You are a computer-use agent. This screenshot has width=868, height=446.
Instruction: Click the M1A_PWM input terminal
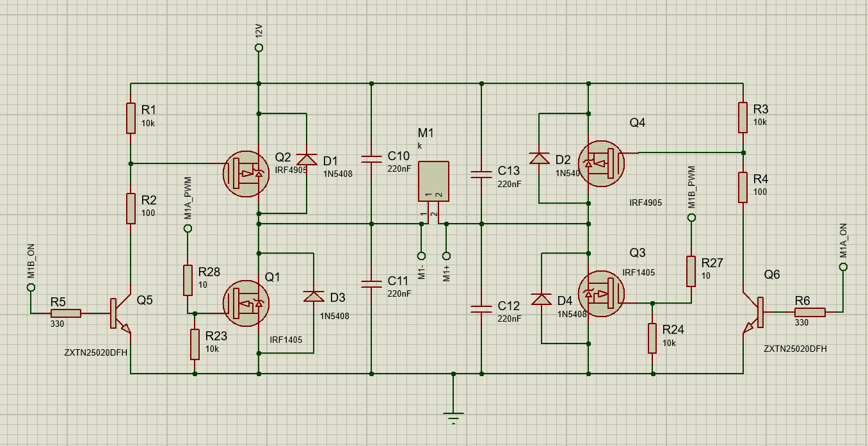tap(188, 227)
